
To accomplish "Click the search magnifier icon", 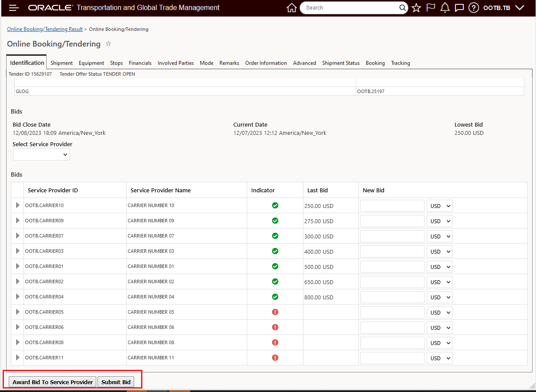I will click(x=403, y=8).
